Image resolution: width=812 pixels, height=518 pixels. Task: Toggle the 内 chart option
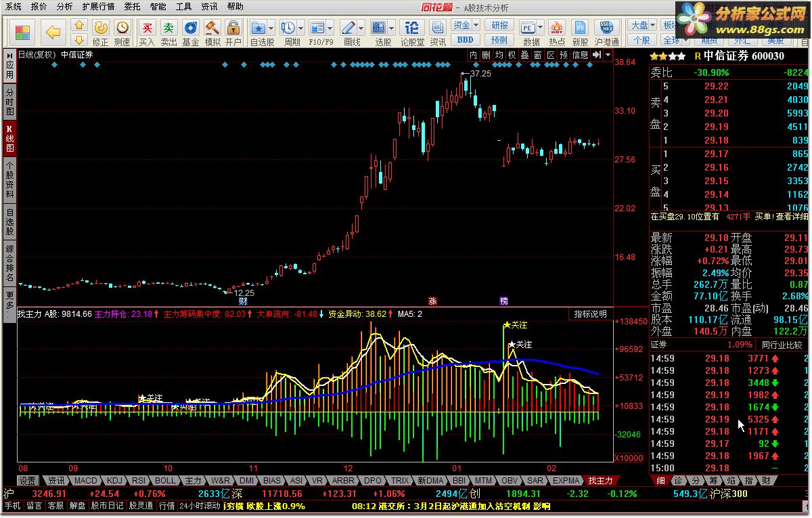(x=474, y=55)
